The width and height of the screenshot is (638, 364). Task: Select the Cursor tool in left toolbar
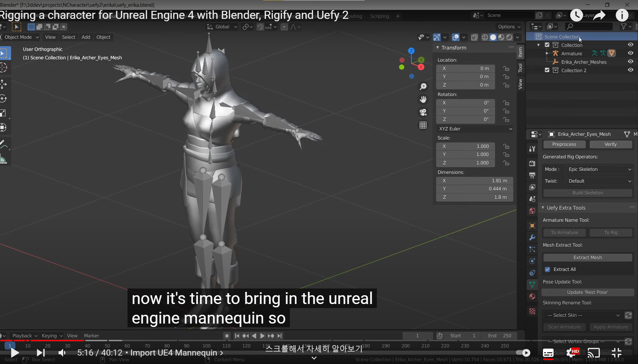coord(3,68)
